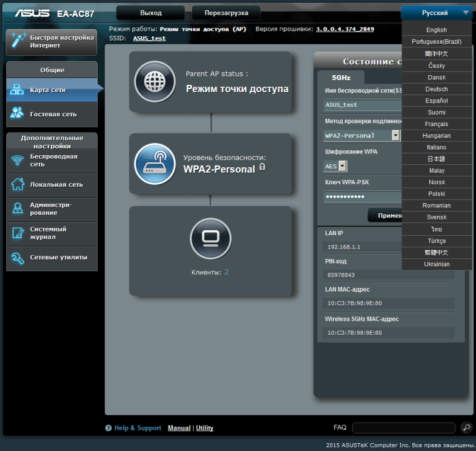Click the FAQ search input box

tap(404, 427)
